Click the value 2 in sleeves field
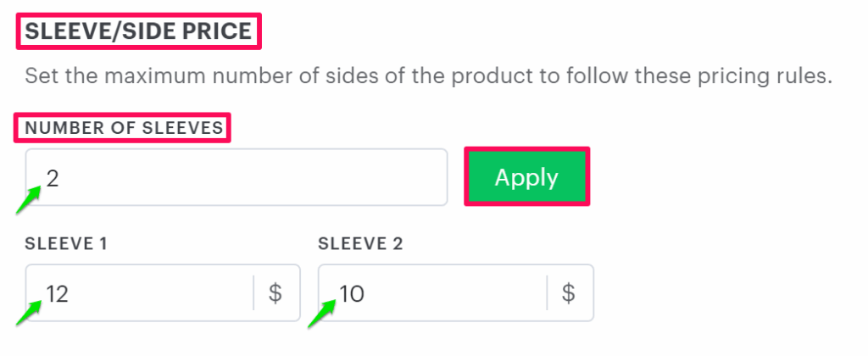The image size is (868, 356). pos(53,178)
